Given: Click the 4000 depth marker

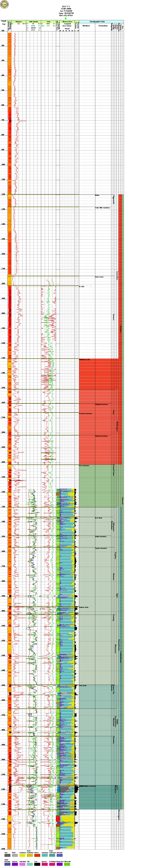Looking at the screenshot, I should pyautogui.click(x=3, y=611).
